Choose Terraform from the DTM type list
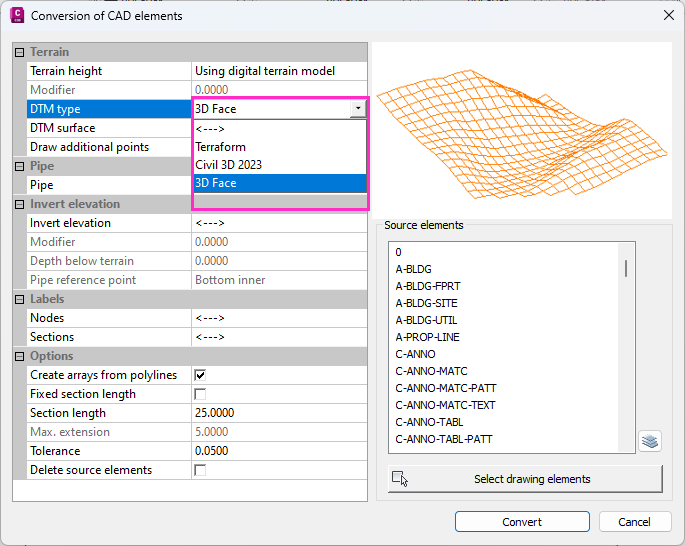Screen dimensions: 685x546 tap(280, 147)
